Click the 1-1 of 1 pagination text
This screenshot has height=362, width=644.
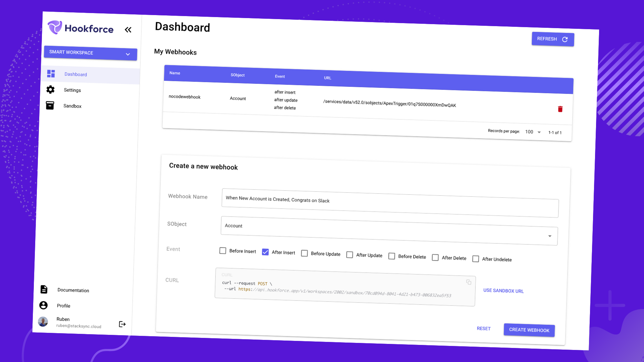(555, 133)
